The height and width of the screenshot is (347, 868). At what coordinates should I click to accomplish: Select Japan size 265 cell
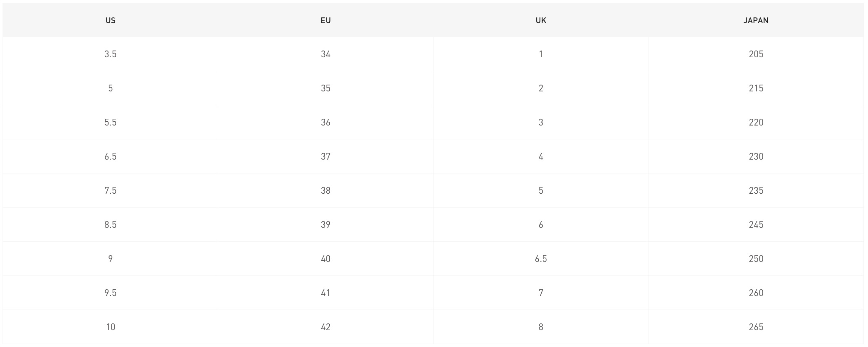click(756, 327)
